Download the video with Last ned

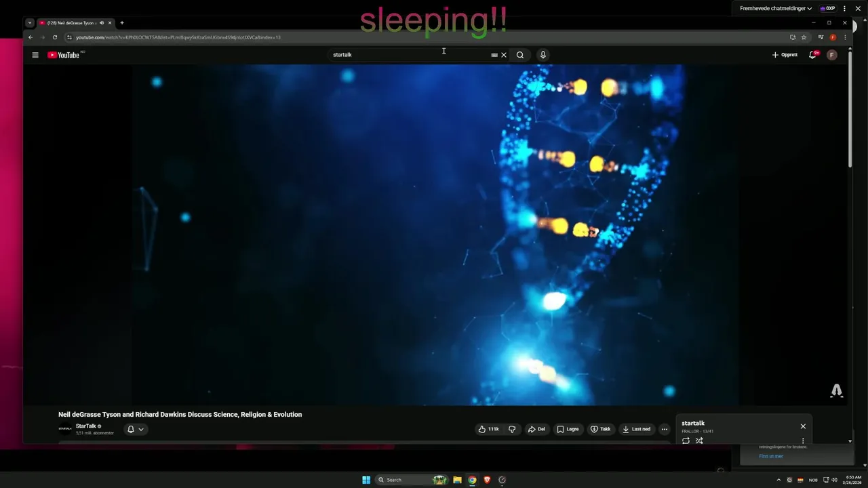click(636, 429)
